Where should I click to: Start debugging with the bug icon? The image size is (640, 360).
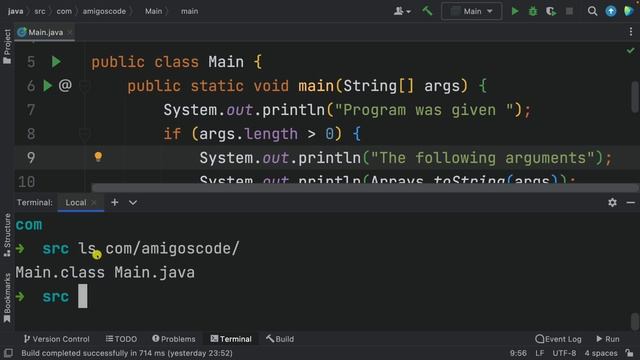tap(533, 11)
